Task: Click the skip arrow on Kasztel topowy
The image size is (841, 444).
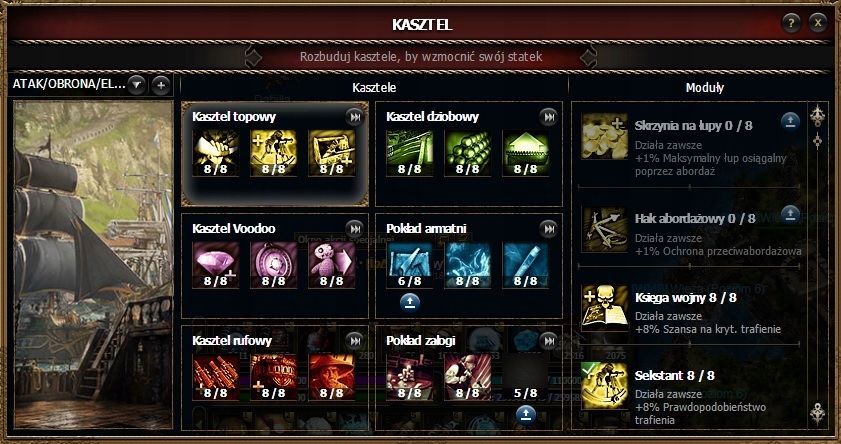Action: 354,117
